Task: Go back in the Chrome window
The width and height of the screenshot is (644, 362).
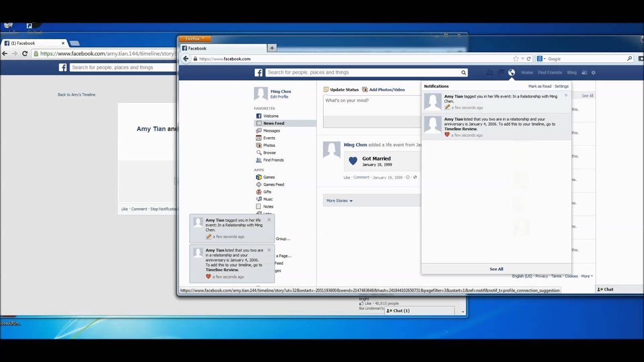Action: pyautogui.click(x=5, y=53)
